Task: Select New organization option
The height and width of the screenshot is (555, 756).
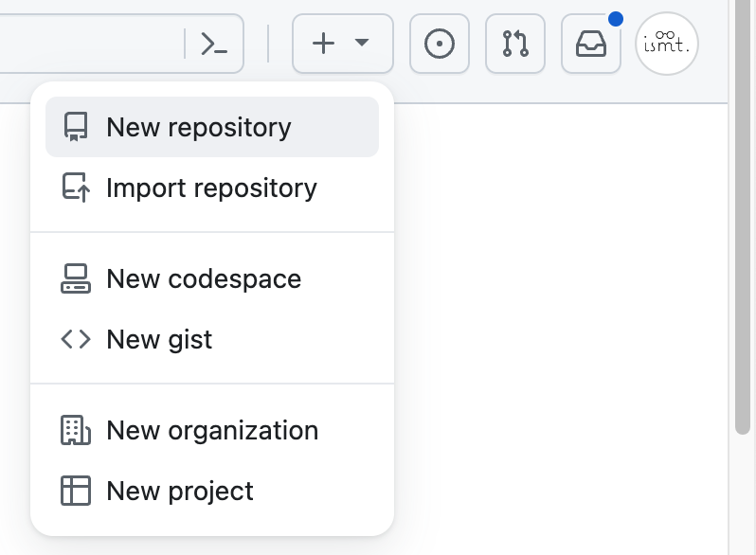Action: 212,430
